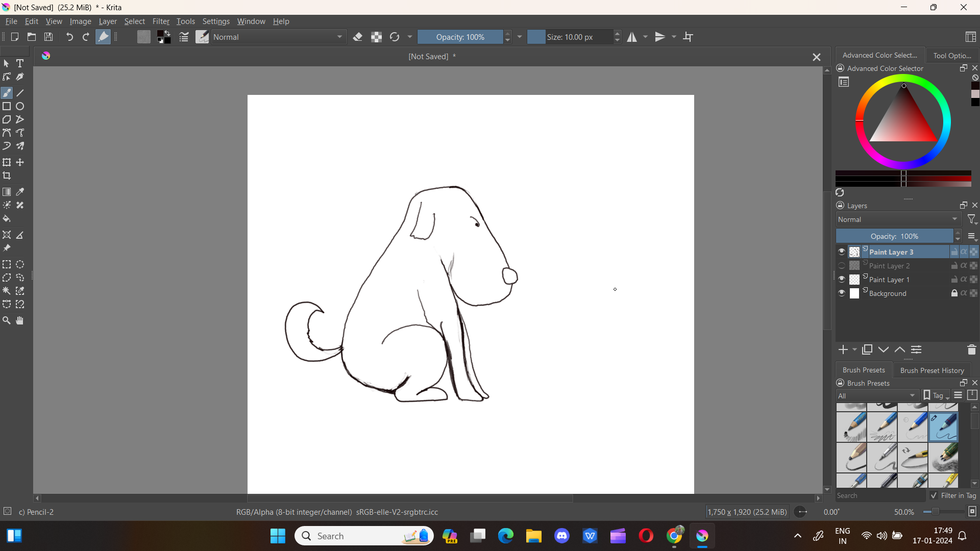Open Discord from the taskbar

tap(562, 536)
